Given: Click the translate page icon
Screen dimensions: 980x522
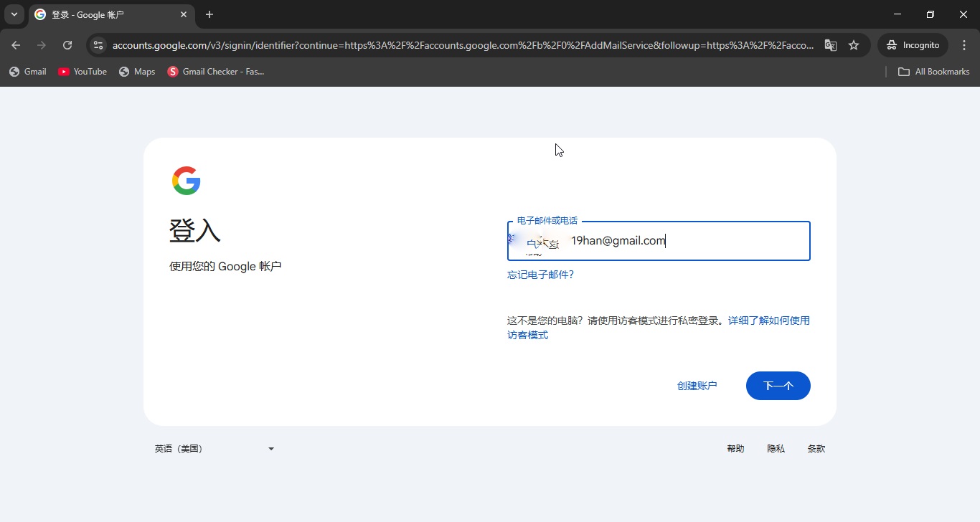Looking at the screenshot, I should pos(830,45).
